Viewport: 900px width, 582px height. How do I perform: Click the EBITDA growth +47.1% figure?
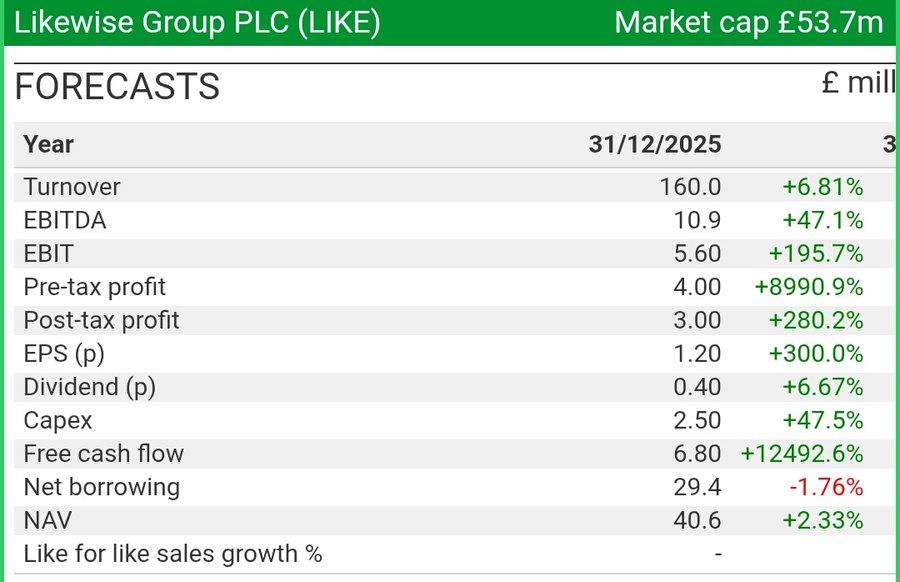(x=823, y=220)
